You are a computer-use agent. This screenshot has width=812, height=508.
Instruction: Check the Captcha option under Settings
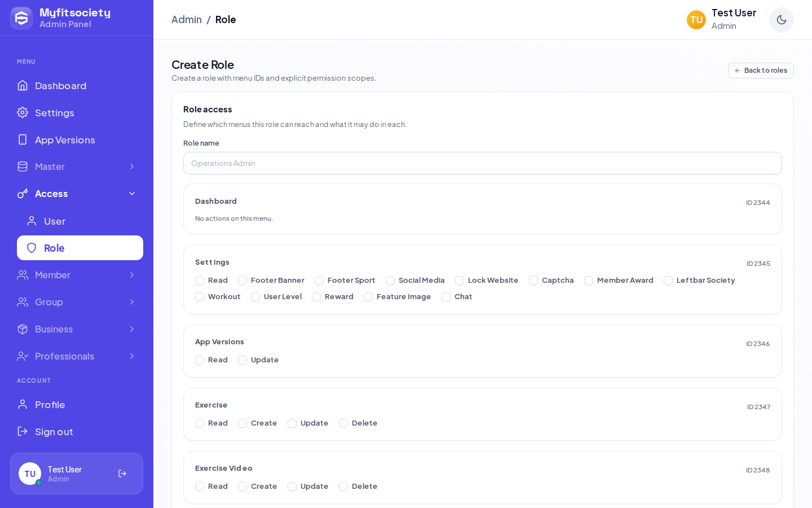tap(533, 281)
